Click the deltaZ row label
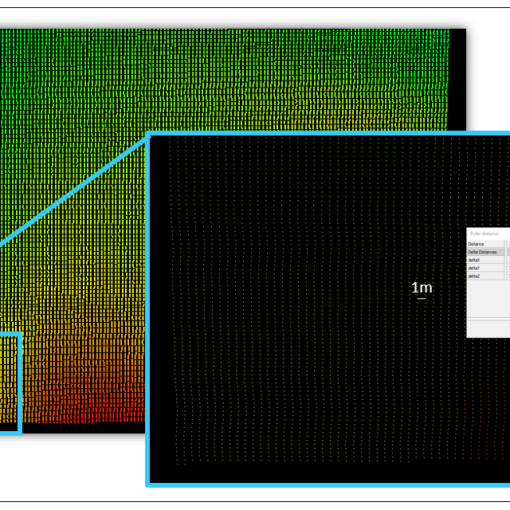Screen dimensions: 510x510 (474, 276)
